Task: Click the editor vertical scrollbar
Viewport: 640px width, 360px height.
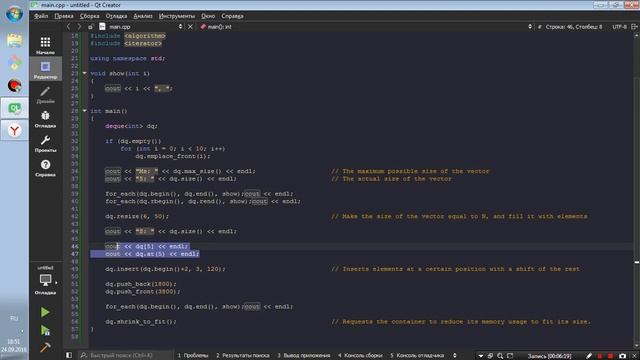Action: (636, 190)
